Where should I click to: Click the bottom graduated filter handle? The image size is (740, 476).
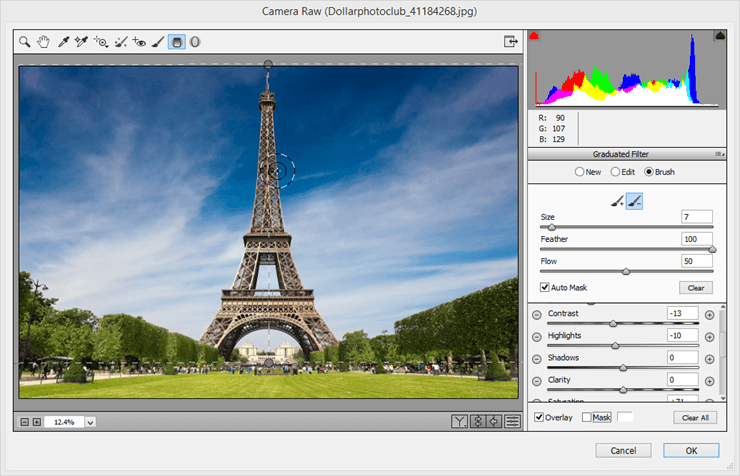coord(269,363)
